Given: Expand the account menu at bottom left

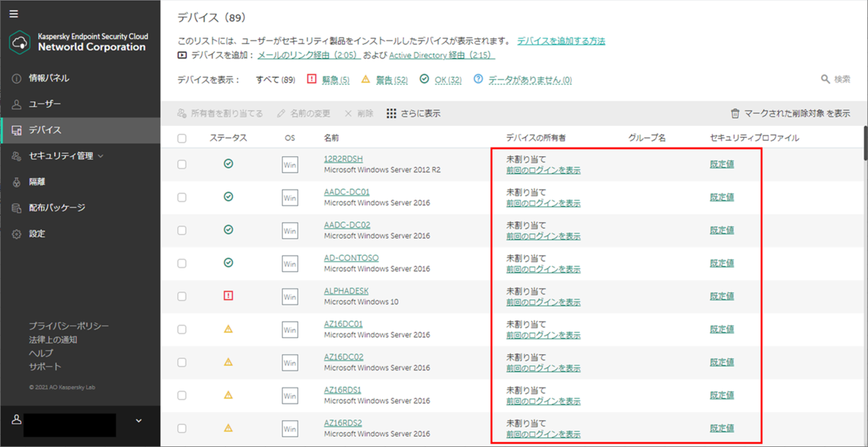Looking at the screenshot, I should coord(137,420).
